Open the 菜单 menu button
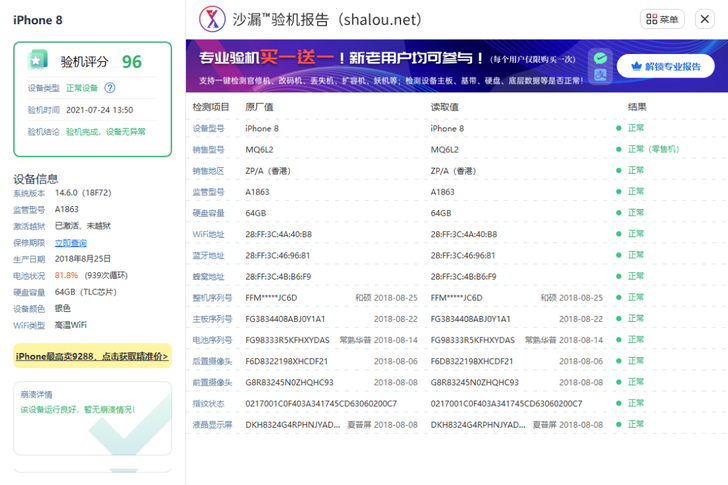Screen dimensions: 728x485 pyautogui.click(x=662, y=19)
